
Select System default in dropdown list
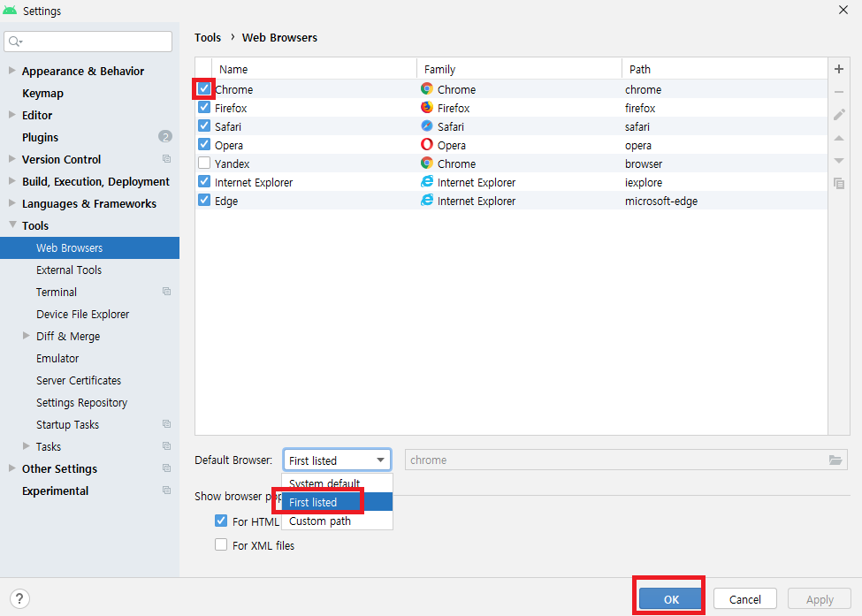(337, 483)
